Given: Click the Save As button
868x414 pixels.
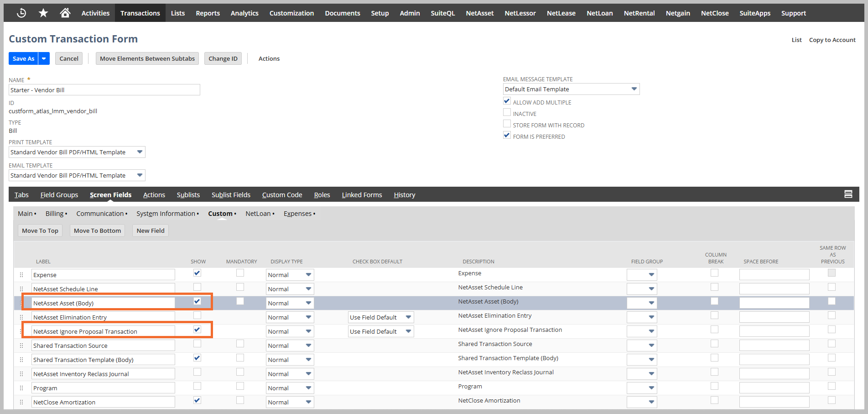Looking at the screenshot, I should (x=23, y=58).
